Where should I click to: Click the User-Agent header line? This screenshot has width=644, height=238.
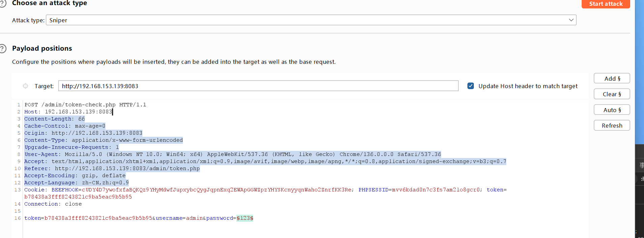233,154
